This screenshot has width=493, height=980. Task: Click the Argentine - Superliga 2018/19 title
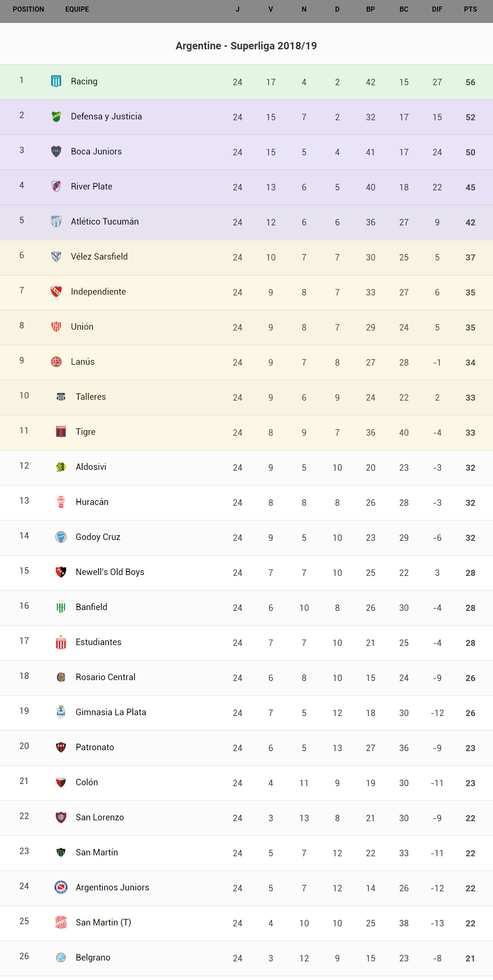246,46
